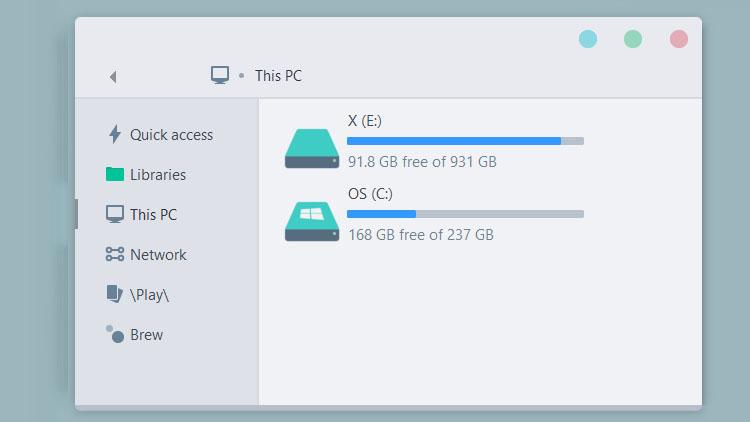Click the OS (C:) drive usage bar
Screen dimensions: 750x422
pos(465,214)
